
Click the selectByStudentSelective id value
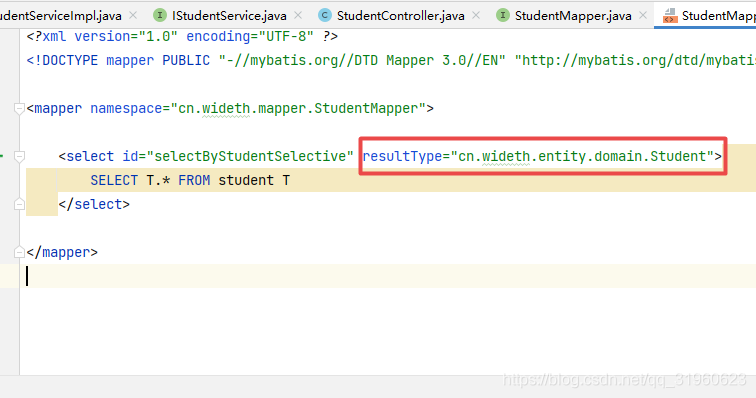250,156
